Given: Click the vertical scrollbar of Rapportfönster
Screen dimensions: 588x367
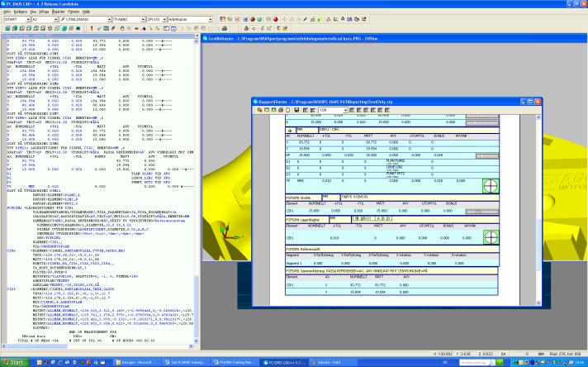Looking at the screenshot, I should [x=539, y=210].
